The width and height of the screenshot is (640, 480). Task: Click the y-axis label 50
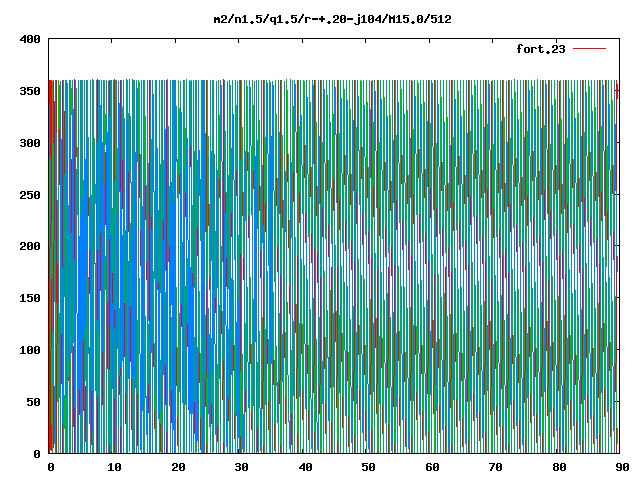33,402
